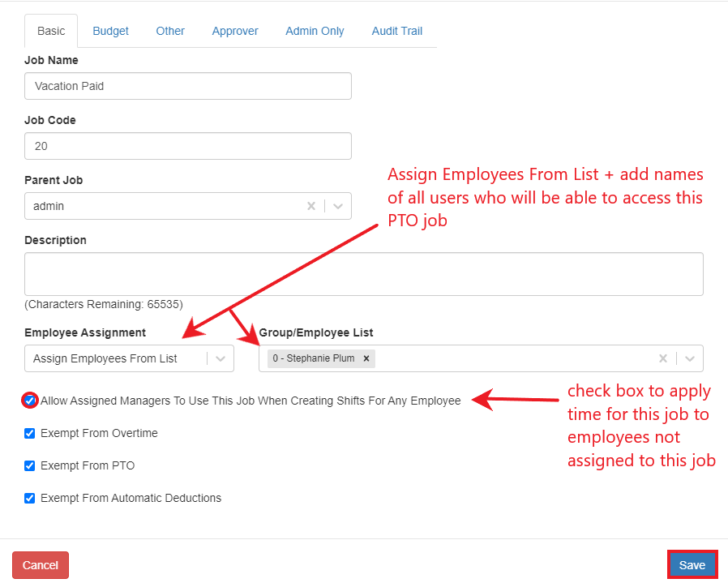Uncheck Exempt From PTO
The height and width of the screenshot is (583, 728).
point(29,465)
